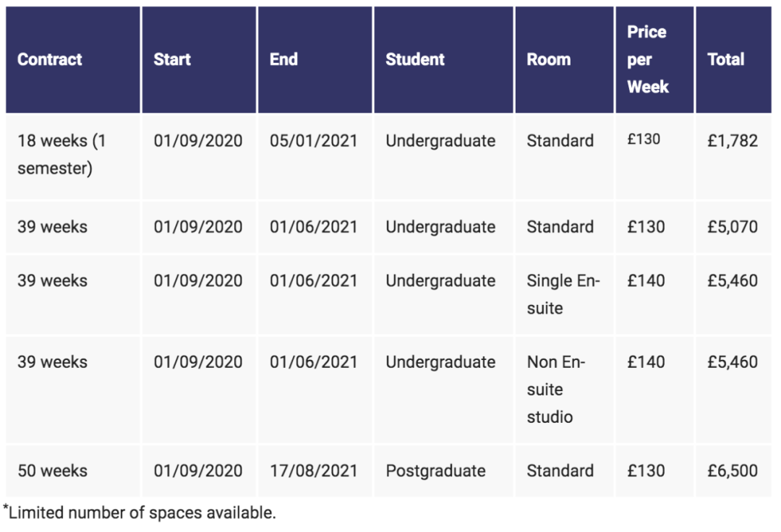The width and height of the screenshot is (781, 532).
Task: Click the limited spaces footnote text
Action: pyautogui.click(x=141, y=513)
